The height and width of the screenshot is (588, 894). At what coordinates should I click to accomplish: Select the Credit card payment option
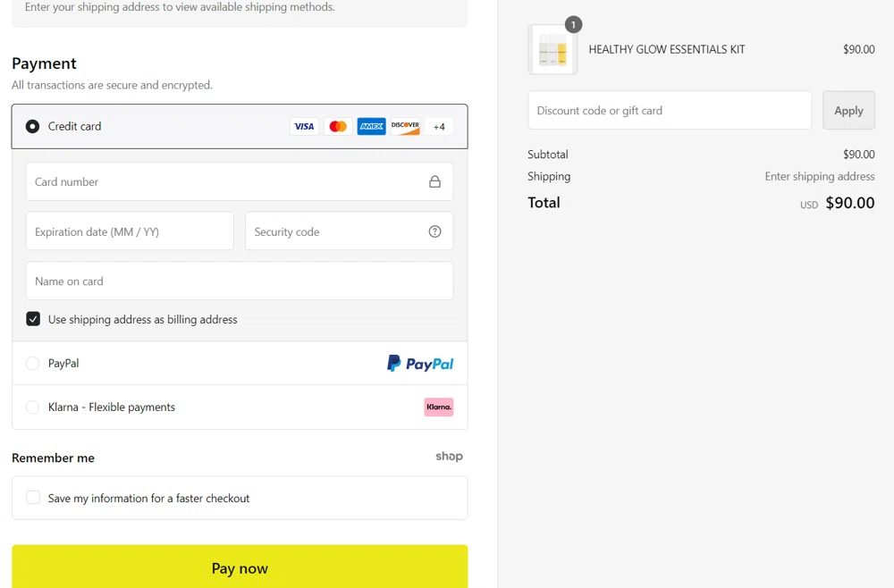coord(32,126)
